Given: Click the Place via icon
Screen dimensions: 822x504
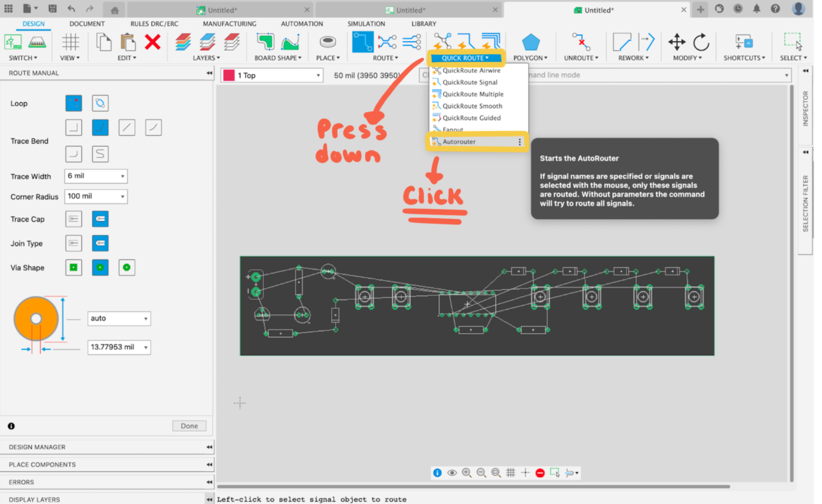Looking at the screenshot, I should (328, 42).
